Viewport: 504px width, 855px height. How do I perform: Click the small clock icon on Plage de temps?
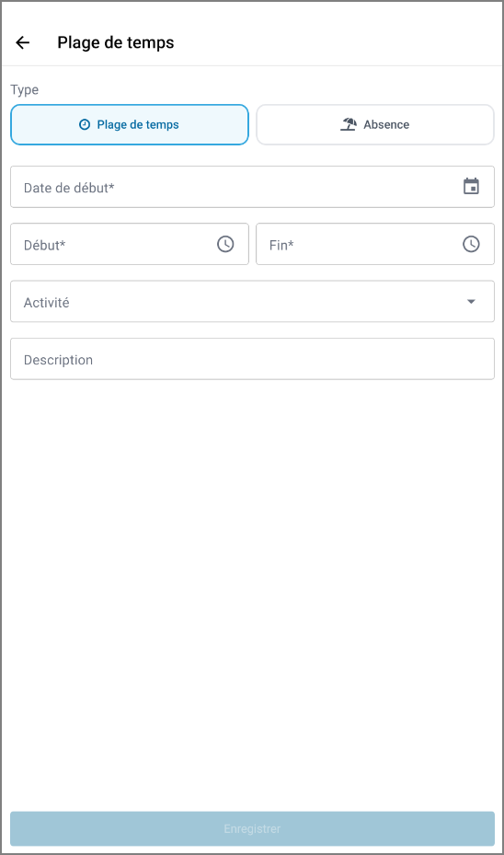[85, 125]
